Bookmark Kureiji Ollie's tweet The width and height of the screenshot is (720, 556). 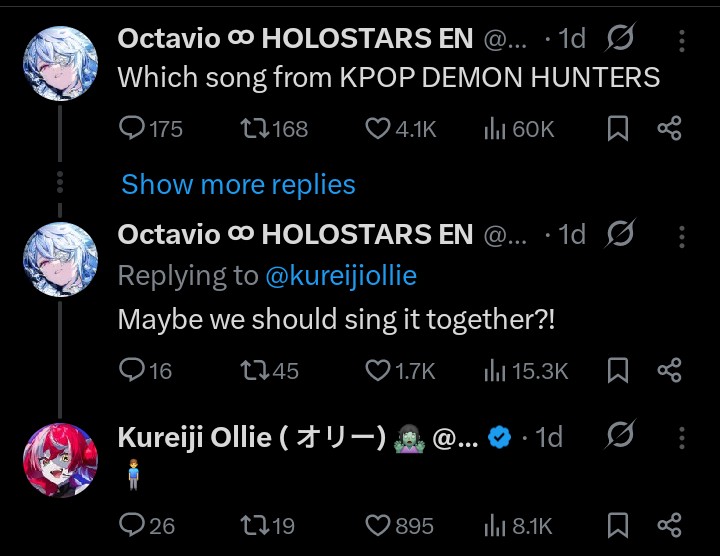pos(618,525)
